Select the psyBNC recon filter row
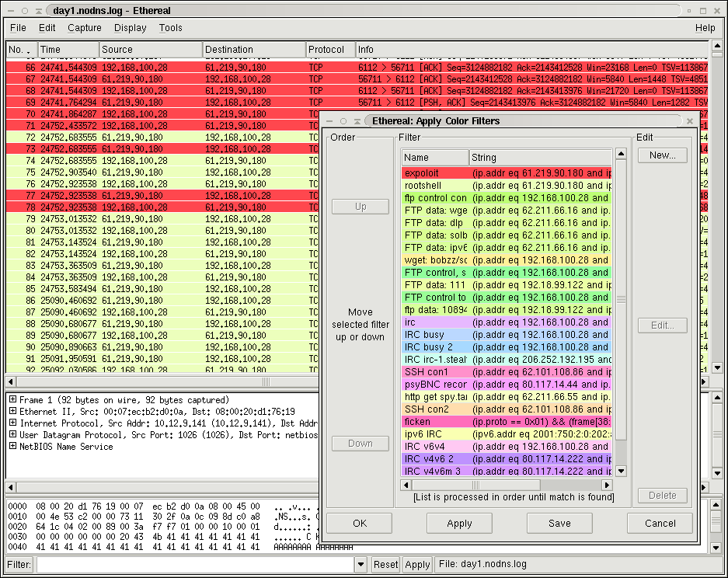The height and width of the screenshot is (578, 728). [x=507, y=385]
